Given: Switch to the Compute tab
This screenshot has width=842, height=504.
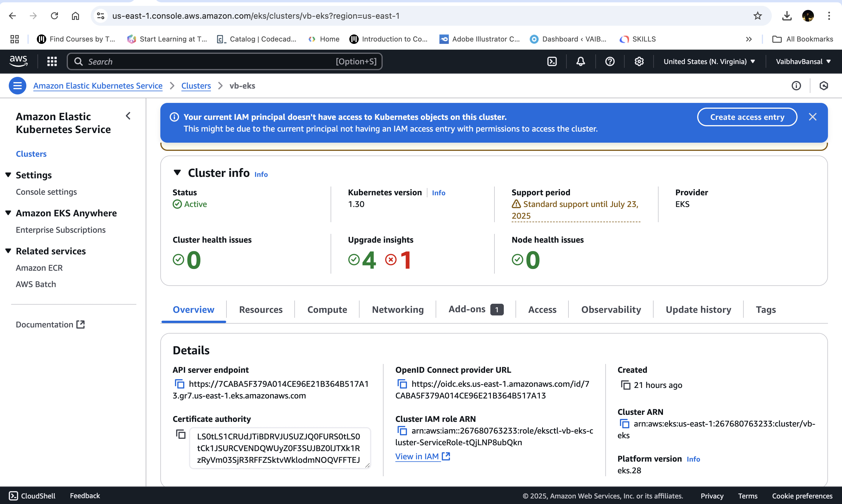Looking at the screenshot, I should [327, 309].
